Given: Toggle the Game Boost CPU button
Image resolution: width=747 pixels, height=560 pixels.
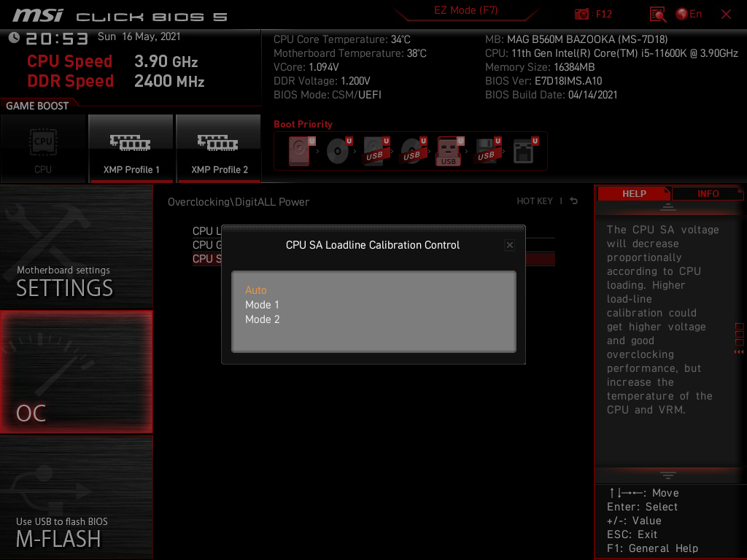Looking at the screenshot, I should click(x=43, y=149).
